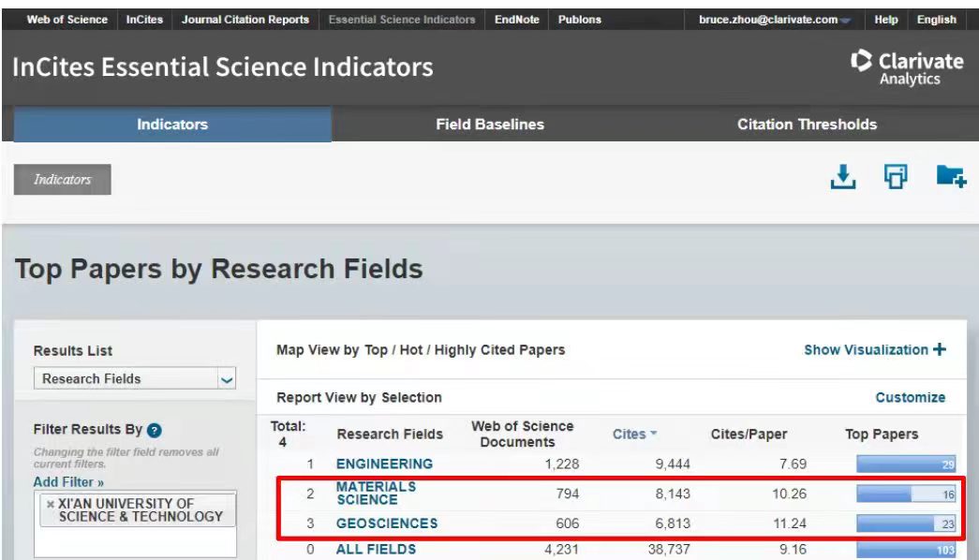
Task: Click the Top Papers column header
Action: point(882,434)
